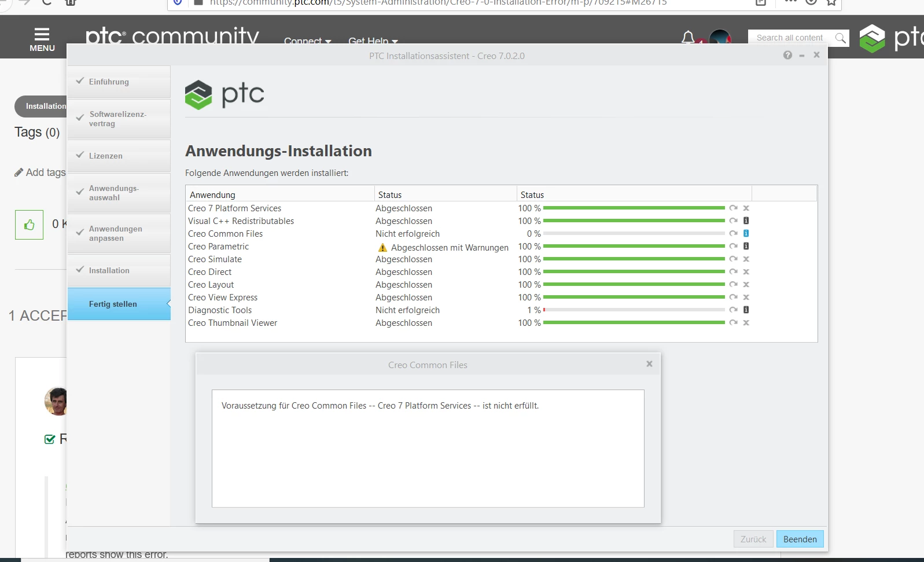Go to Lizenzen wizard step
924x562 pixels.
coord(119,156)
